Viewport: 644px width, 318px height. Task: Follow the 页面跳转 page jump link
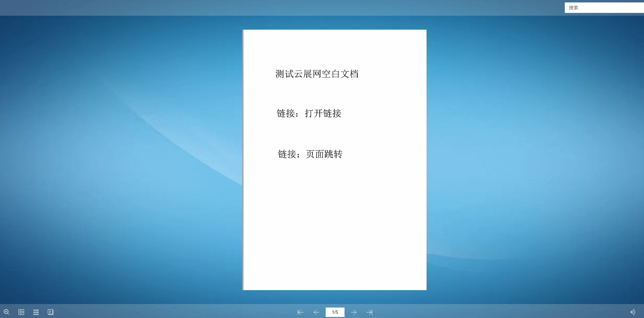[324, 154]
